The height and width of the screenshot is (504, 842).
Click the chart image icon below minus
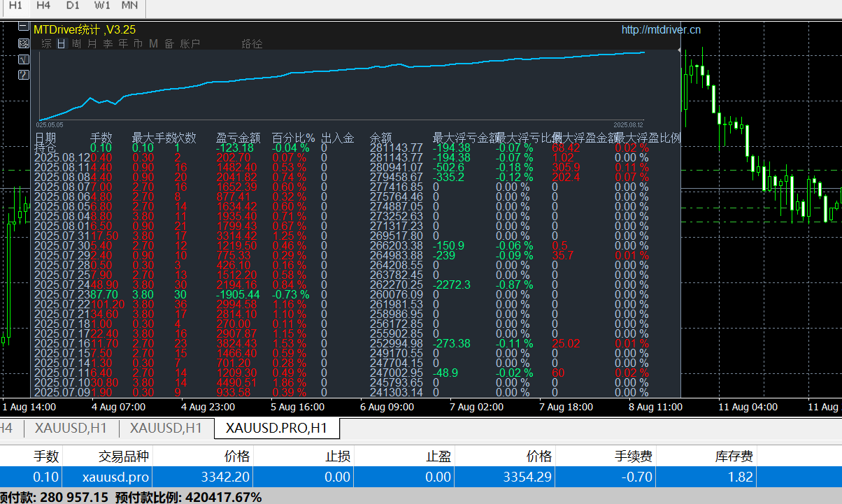[23, 44]
